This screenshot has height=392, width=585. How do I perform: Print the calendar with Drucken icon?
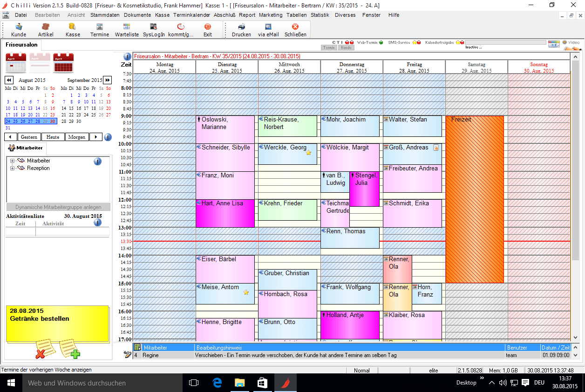pos(241,30)
